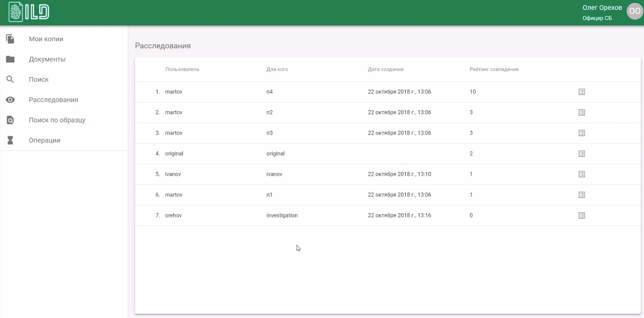The height and width of the screenshot is (318, 644).
Task: Open details icon for ivanov row
Action: coord(582,174)
